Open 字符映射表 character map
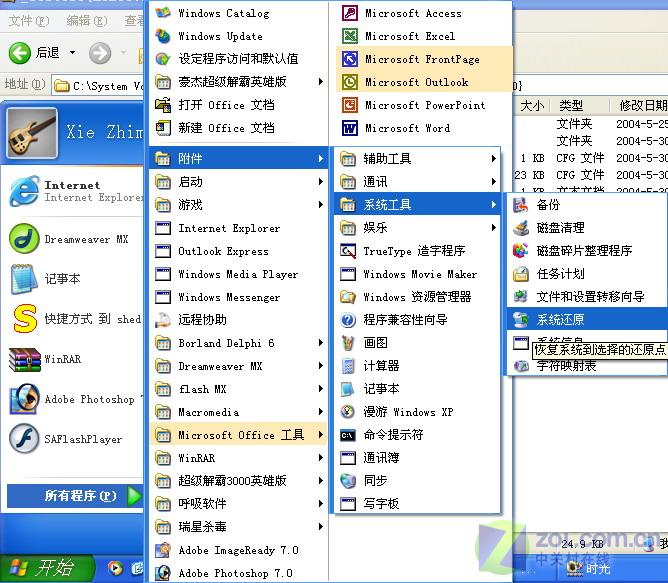The width and height of the screenshot is (668, 583). [587, 366]
